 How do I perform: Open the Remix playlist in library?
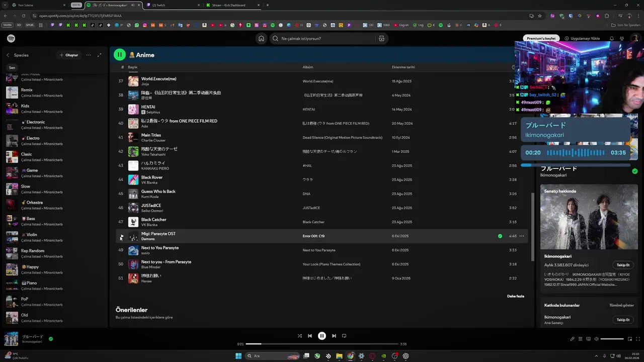[55, 93]
